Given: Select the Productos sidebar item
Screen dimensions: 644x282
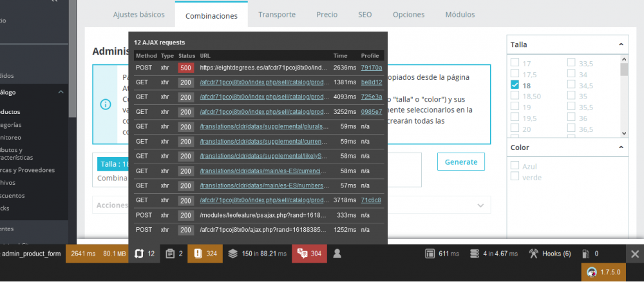Looking at the screenshot, I should point(10,111).
